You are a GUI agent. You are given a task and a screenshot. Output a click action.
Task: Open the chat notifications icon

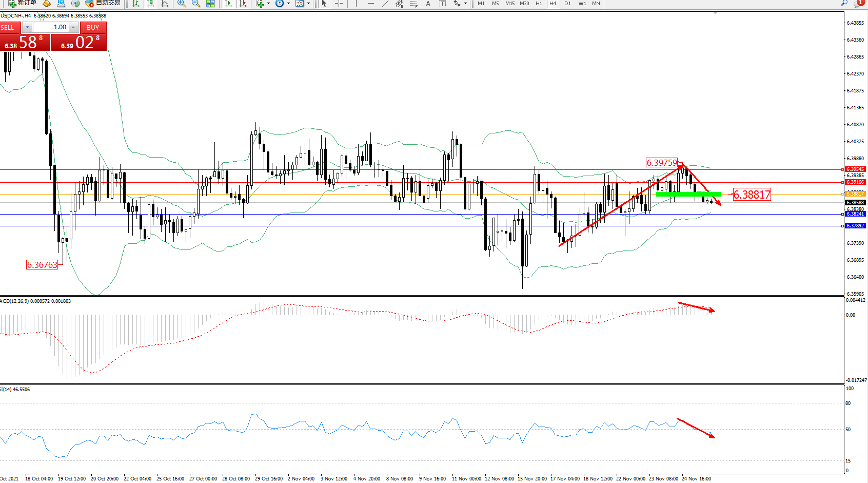(x=858, y=3)
